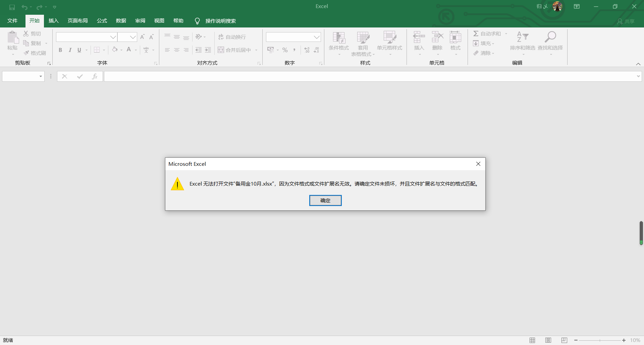This screenshot has width=644, height=345.
Task: Click the Undo arrow icon
Action: (x=24, y=7)
